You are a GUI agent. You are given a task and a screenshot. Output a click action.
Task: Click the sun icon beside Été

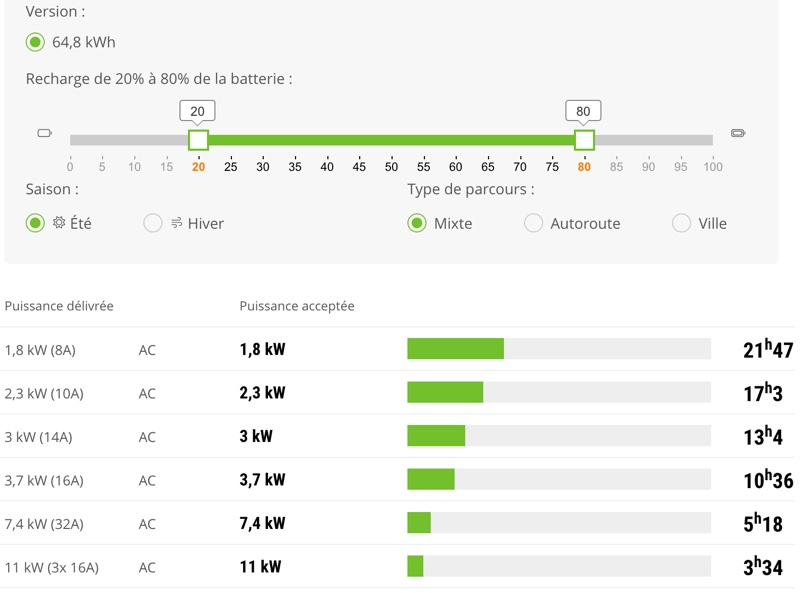coord(60,223)
